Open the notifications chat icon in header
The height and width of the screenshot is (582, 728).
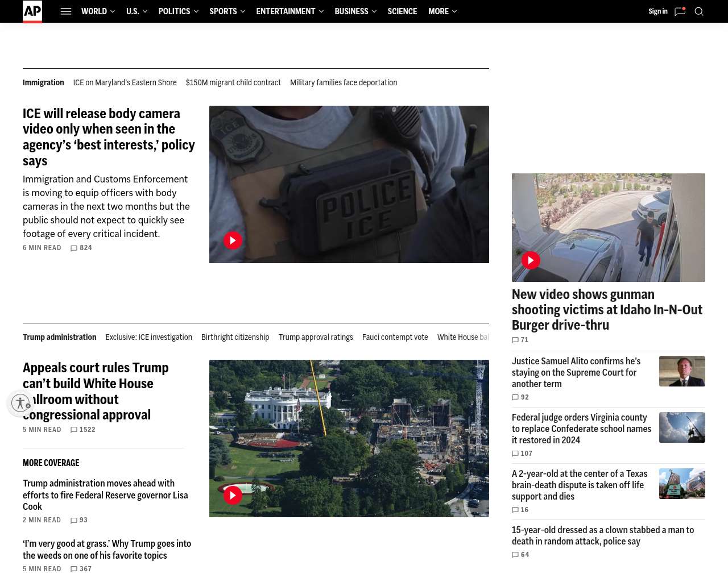[x=680, y=11]
